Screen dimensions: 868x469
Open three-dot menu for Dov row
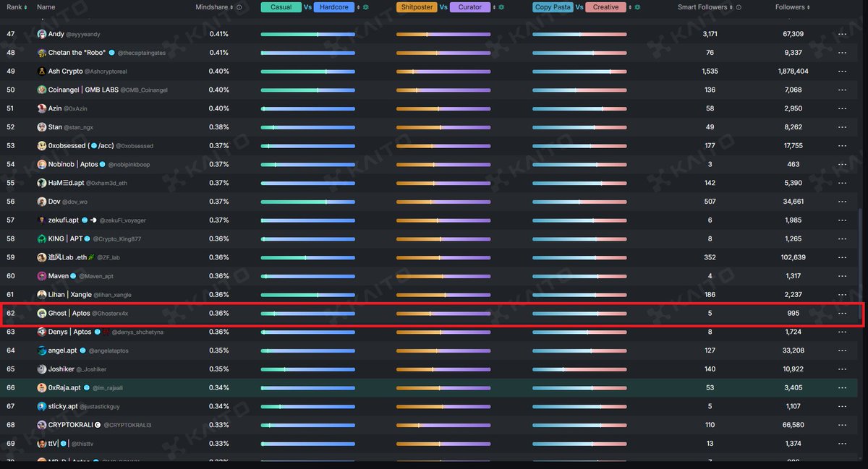pyautogui.click(x=842, y=202)
